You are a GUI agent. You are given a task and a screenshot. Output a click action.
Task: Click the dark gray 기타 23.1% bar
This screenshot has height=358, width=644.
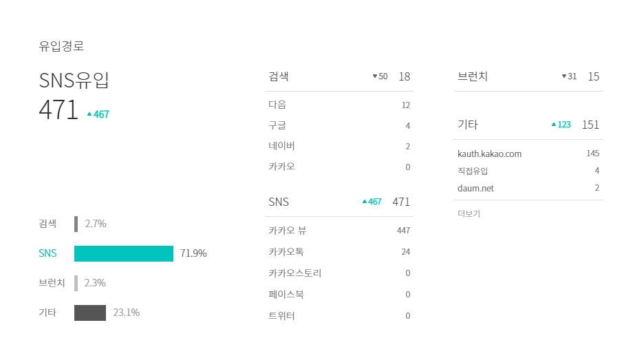(x=90, y=313)
